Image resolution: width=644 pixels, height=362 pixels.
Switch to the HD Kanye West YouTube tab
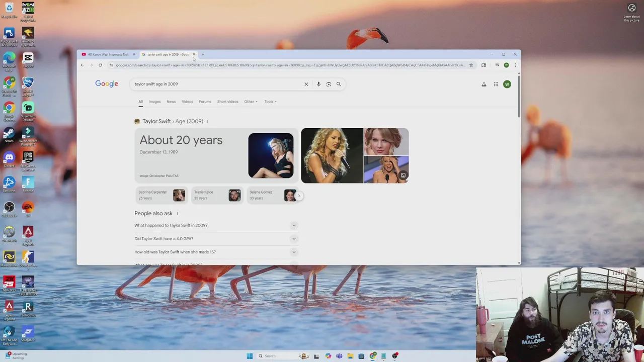click(107, 54)
